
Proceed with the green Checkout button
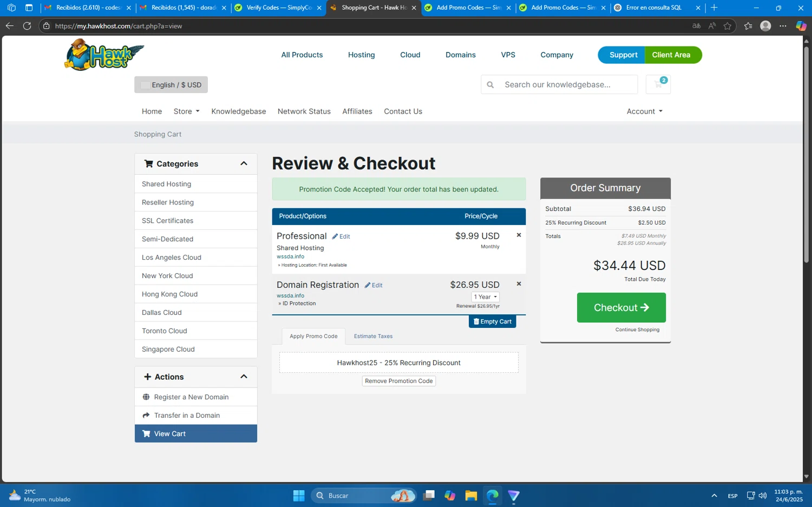(621, 308)
